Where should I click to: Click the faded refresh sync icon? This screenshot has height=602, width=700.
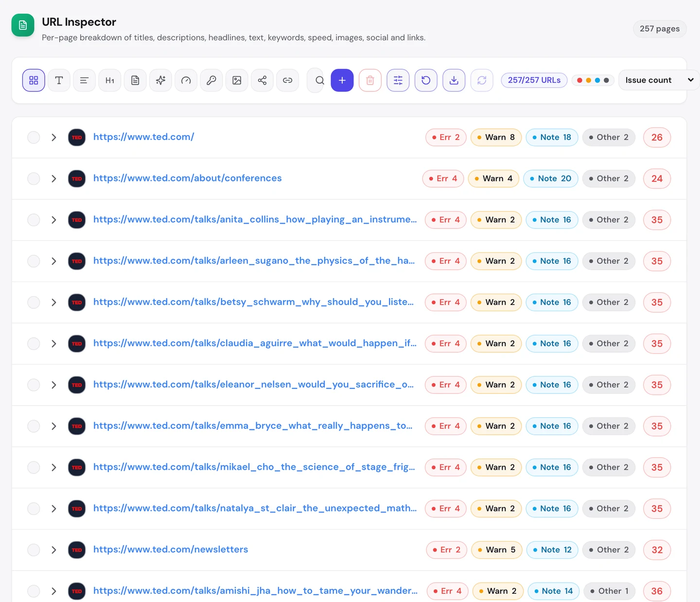coord(482,80)
